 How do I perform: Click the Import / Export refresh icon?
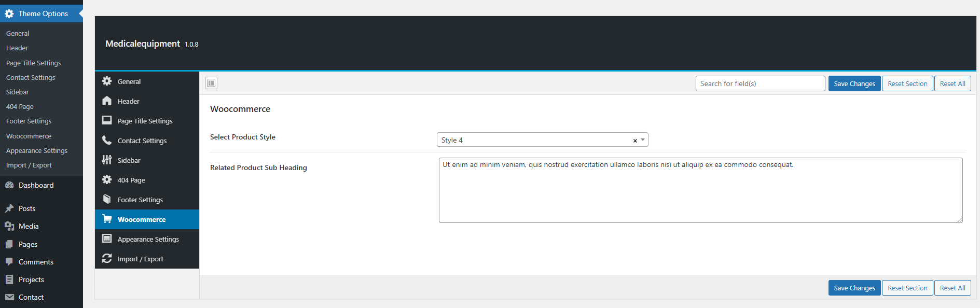107,259
